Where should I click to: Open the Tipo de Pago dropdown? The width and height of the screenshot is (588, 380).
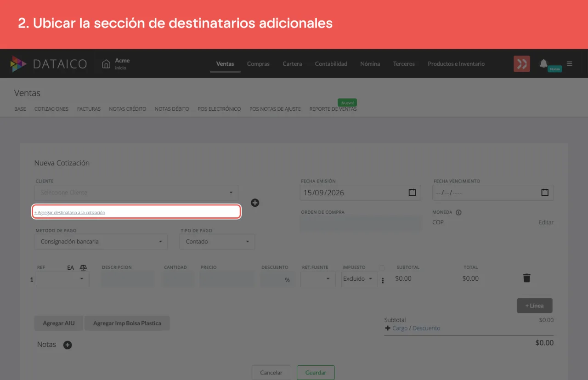(217, 242)
